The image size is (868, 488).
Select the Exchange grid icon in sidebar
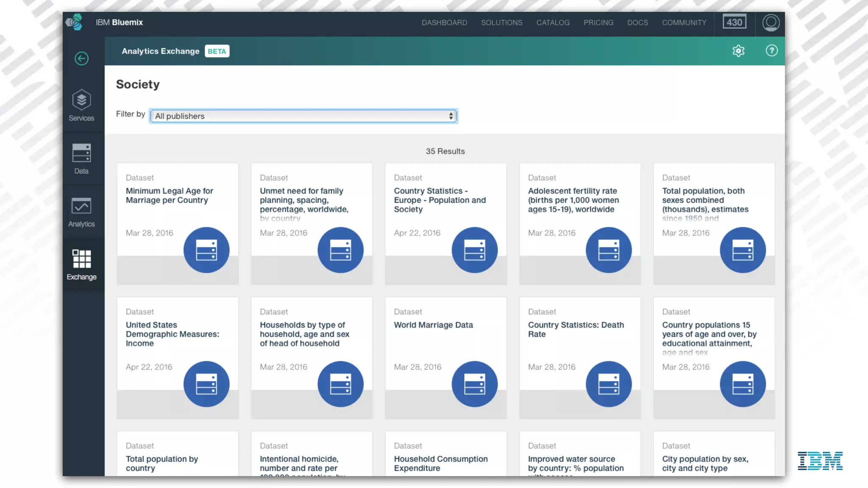tap(81, 264)
